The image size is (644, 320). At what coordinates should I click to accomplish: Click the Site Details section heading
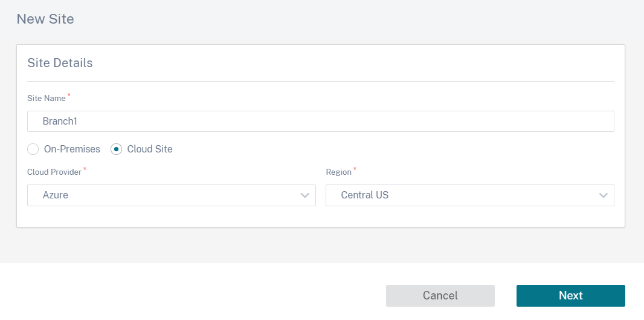(60, 63)
